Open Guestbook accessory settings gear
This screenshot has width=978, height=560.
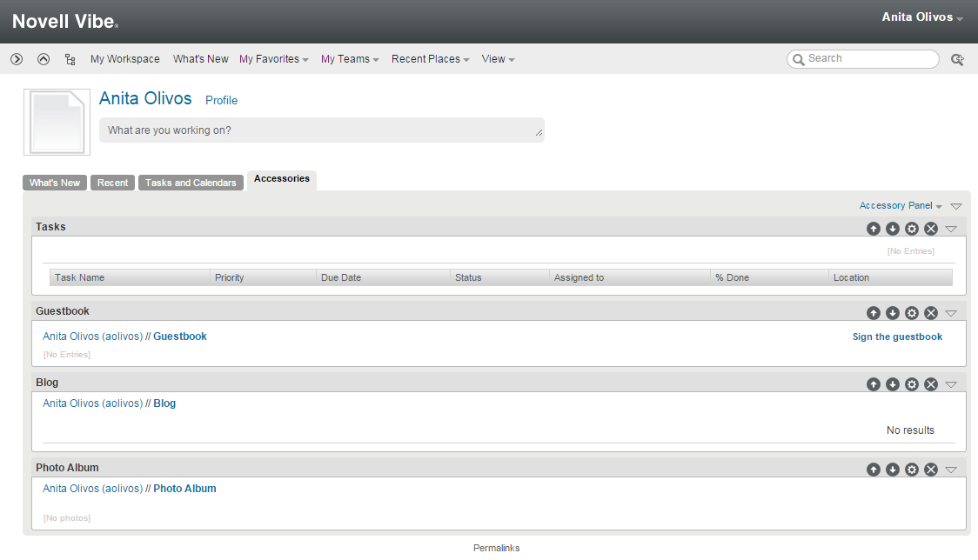coord(912,313)
